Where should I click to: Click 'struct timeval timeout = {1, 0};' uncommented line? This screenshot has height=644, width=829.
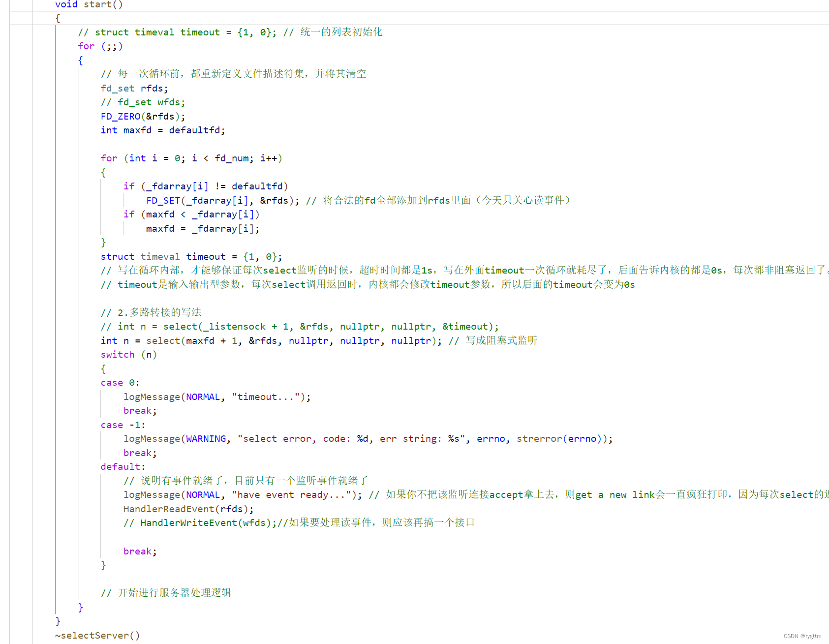click(191, 257)
